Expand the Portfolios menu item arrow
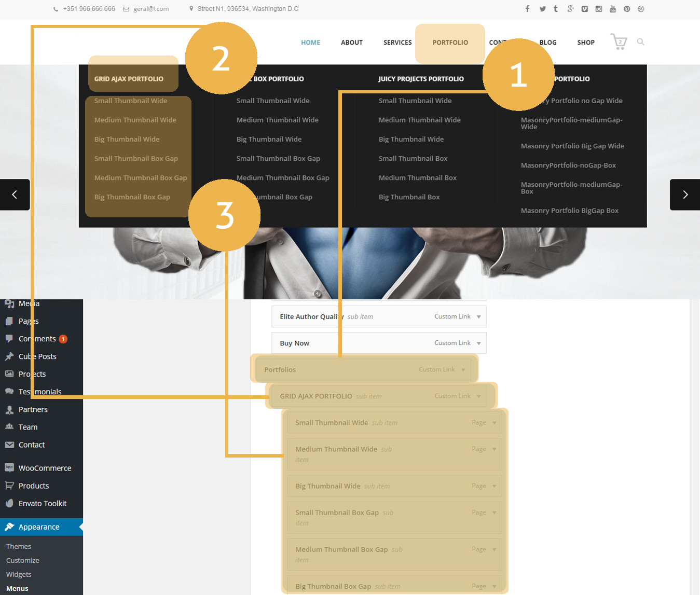This screenshot has width=700, height=595. 463,370
